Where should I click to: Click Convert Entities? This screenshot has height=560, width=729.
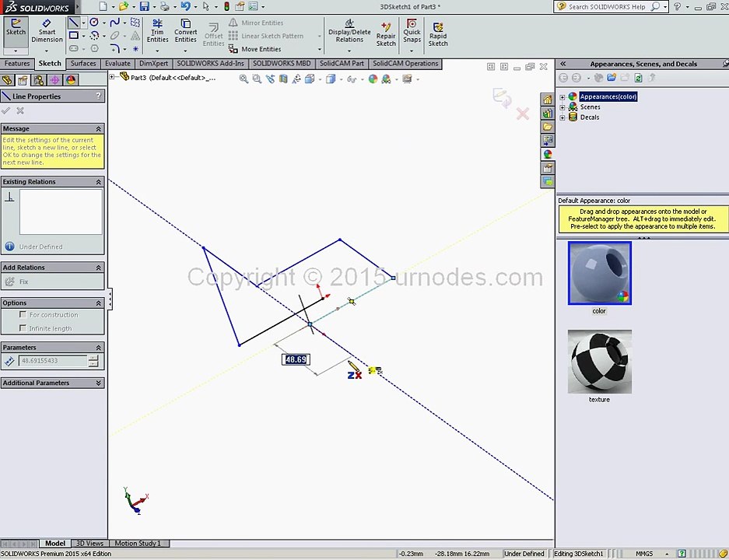(x=185, y=31)
